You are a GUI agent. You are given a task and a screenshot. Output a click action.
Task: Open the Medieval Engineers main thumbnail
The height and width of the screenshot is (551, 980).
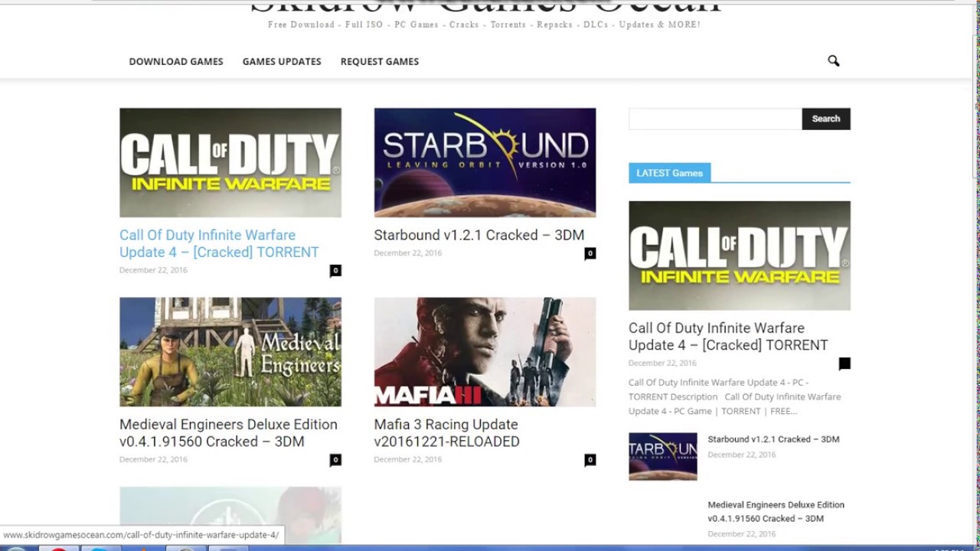pos(230,352)
